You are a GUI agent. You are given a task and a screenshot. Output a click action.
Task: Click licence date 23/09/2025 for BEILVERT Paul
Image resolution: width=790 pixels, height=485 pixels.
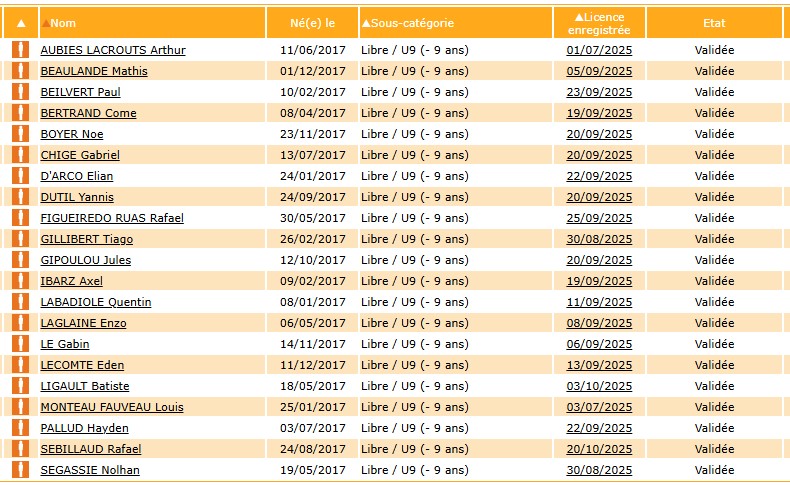coord(599,92)
